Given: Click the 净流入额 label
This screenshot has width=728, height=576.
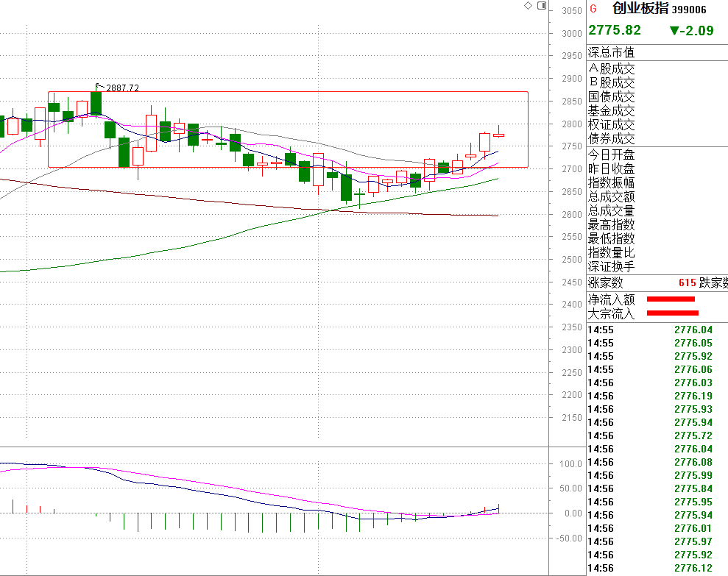Looking at the screenshot, I should coord(611,299).
